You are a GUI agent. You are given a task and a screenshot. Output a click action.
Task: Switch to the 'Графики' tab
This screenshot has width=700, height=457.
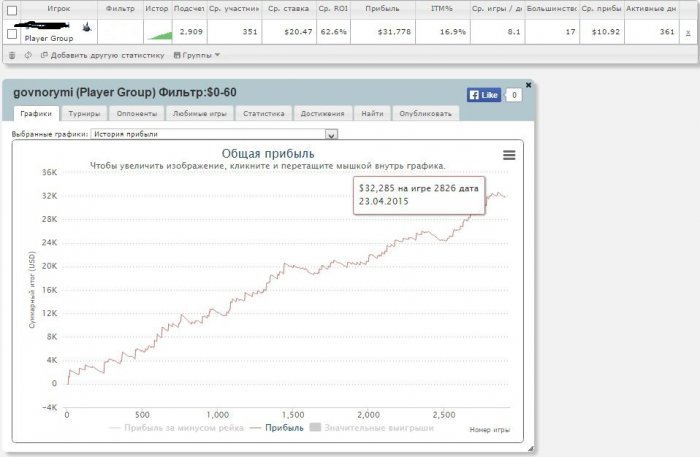(36, 113)
